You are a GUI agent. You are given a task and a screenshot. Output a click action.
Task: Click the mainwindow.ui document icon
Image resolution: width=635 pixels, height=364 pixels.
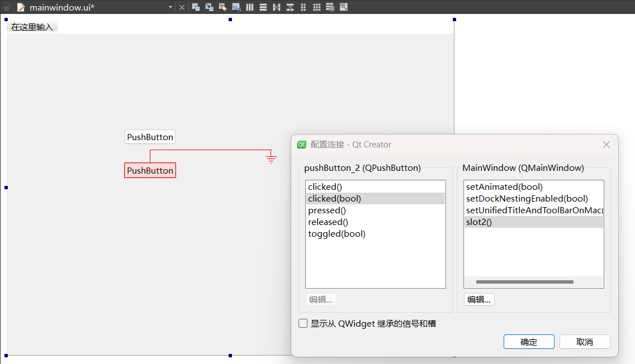21,7
